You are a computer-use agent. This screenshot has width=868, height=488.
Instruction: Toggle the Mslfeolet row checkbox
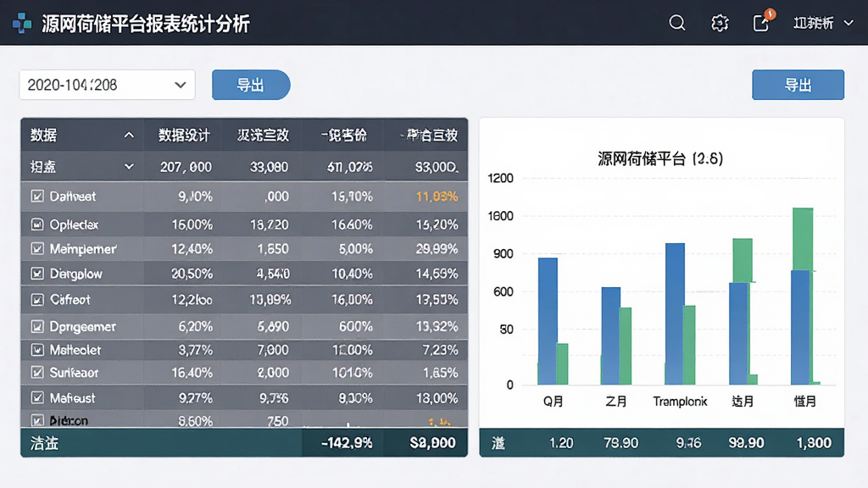(37, 350)
